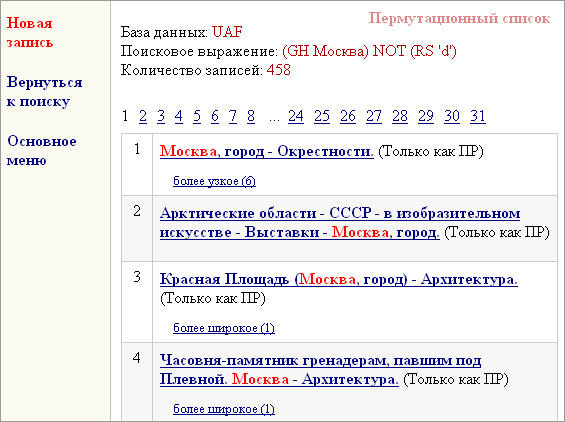Go to results page 3
The image size is (565, 422).
161,116
